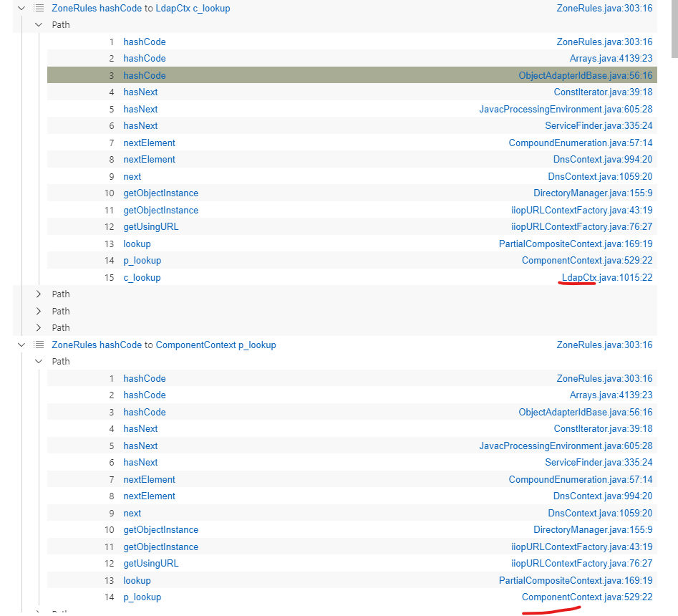Click the vertical scrollbar thumb at right
This screenshot has height=616, width=678.
click(x=673, y=29)
